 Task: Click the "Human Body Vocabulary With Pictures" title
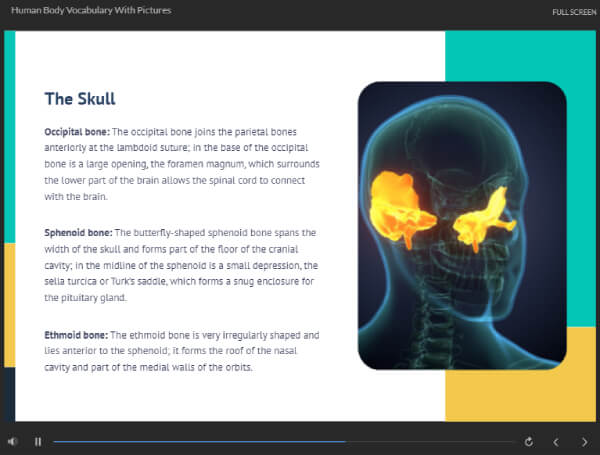pyautogui.click(x=91, y=11)
